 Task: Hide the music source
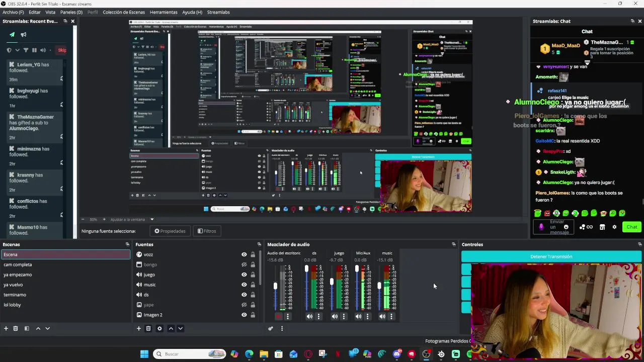244,285
